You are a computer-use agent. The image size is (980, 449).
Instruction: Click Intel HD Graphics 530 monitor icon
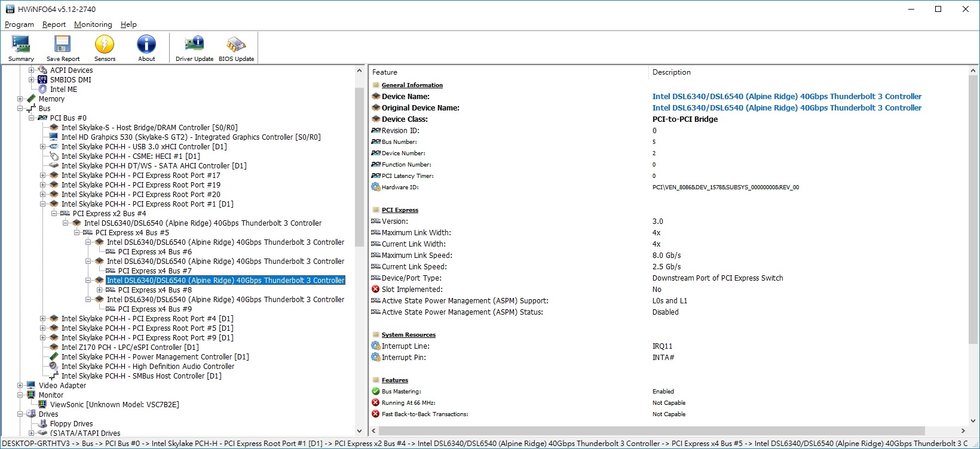(54, 137)
